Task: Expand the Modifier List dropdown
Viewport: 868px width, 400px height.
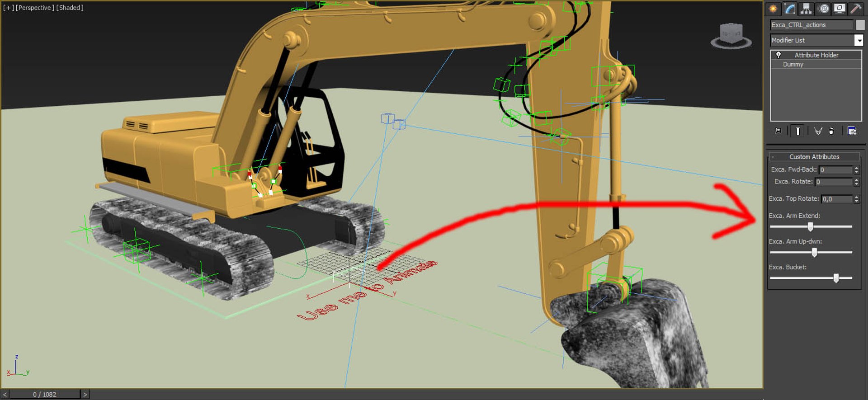Action: tap(859, 40)
